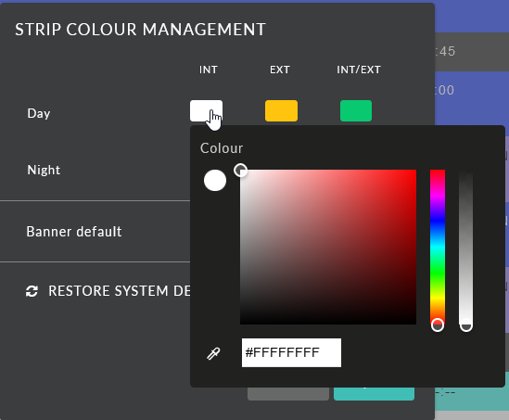Select the white colour preview circle
The image size is (509, 420).
(215, 180)
